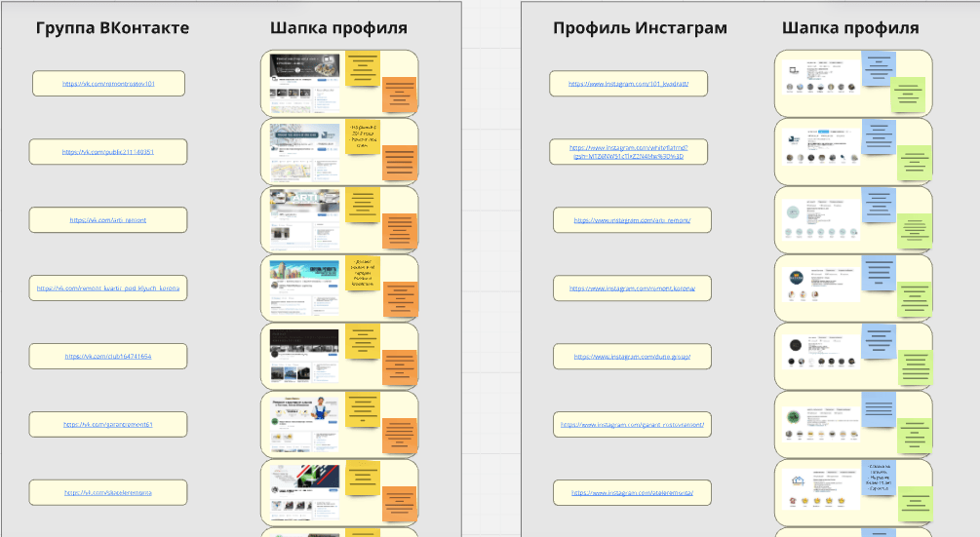980x537 pixels.
Task: Open the vk.com/remontrostov101 link
Action: [x=109, y=84]
